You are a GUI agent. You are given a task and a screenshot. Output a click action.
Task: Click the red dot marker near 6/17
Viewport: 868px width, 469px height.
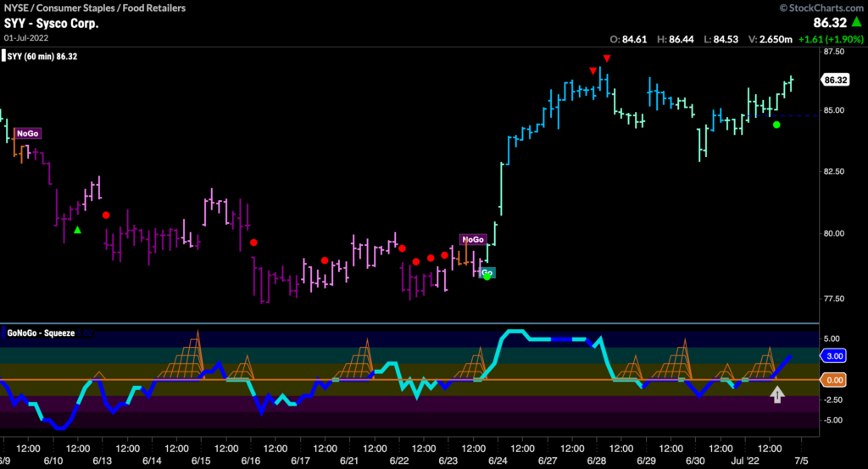pos(325,260)
